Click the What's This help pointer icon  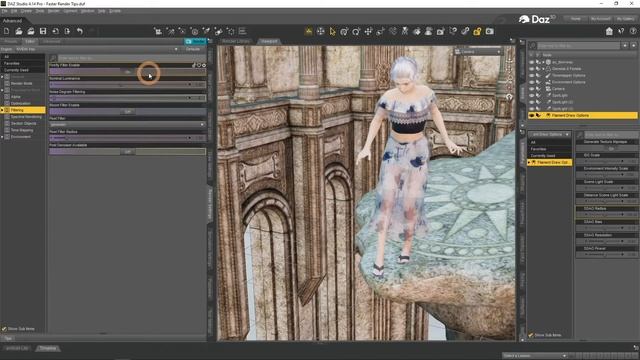621,31
